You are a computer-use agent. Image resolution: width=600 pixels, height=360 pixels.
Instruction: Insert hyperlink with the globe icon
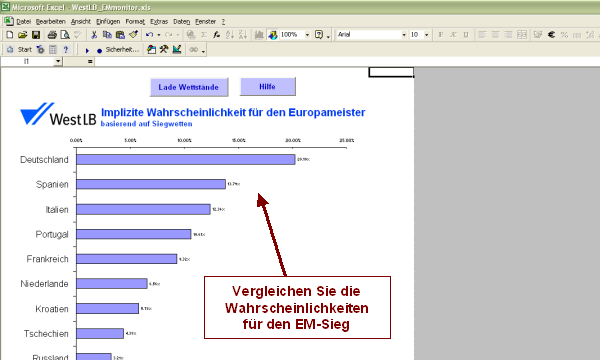191,35
